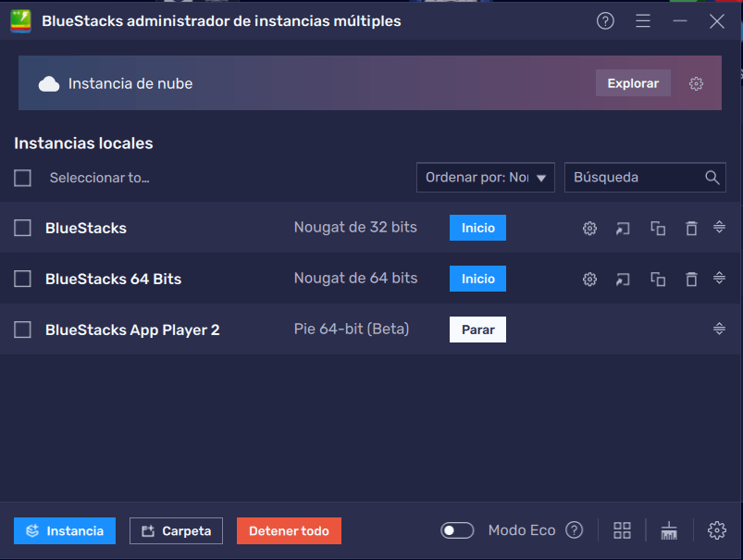
Task: Delete the BlueStacks 64 Bits instance
Action: 691,280
